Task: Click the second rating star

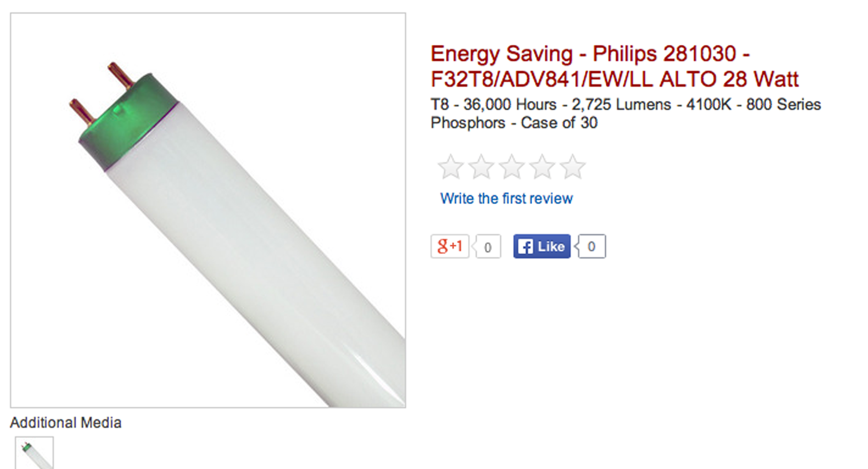Action: [x=481, y=167]
